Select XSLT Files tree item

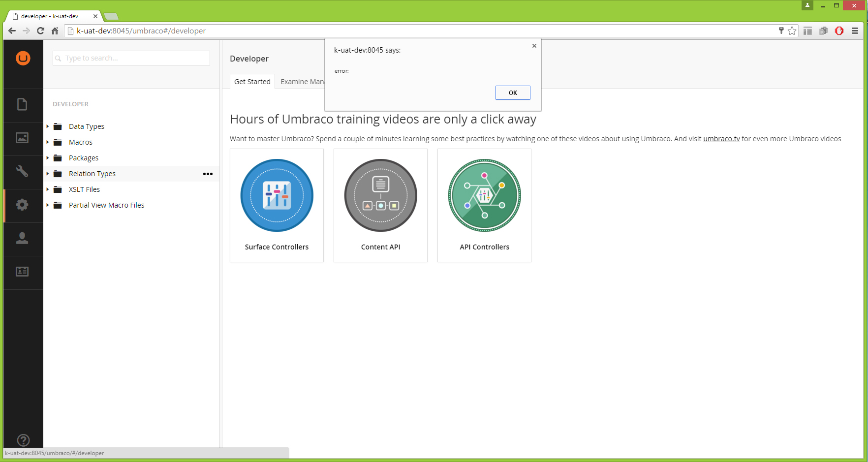(84, 189)
